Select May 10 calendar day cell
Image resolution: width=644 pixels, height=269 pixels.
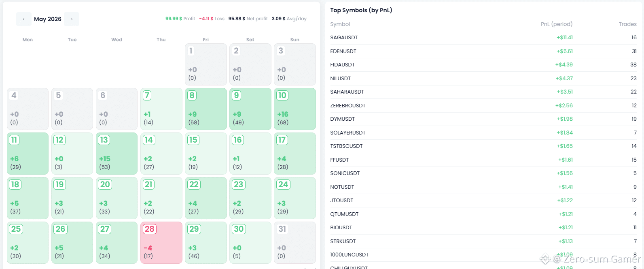[295, 109]
